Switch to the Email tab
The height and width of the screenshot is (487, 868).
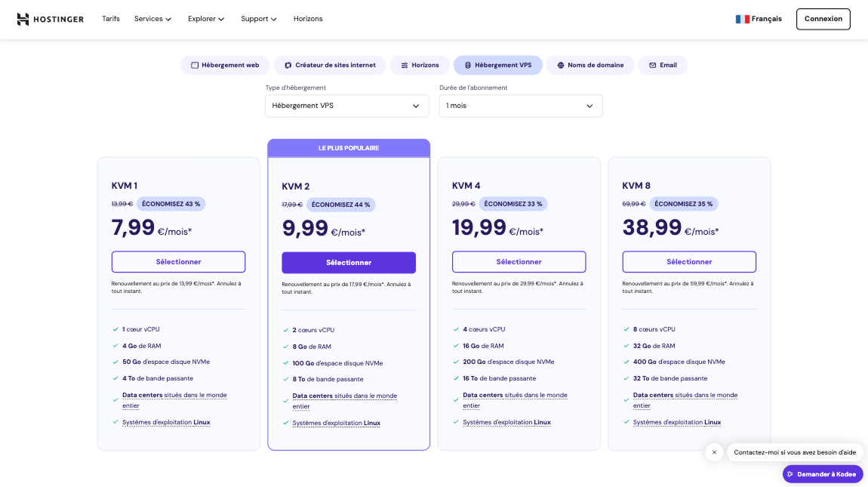click(663, 66)
